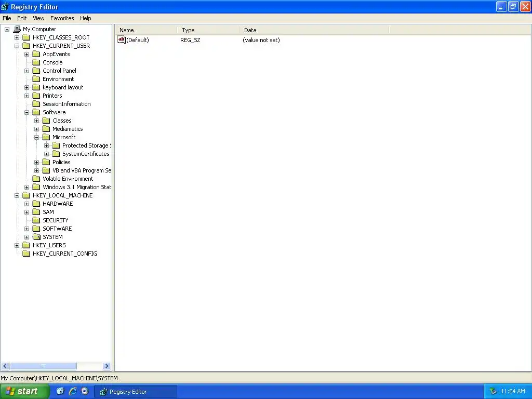
Task: Expand the Printers key
Action: pos(27,96)
